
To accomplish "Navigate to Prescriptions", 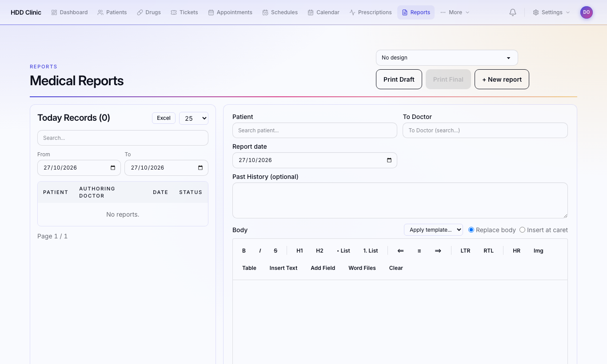I will tap(370, 12).
